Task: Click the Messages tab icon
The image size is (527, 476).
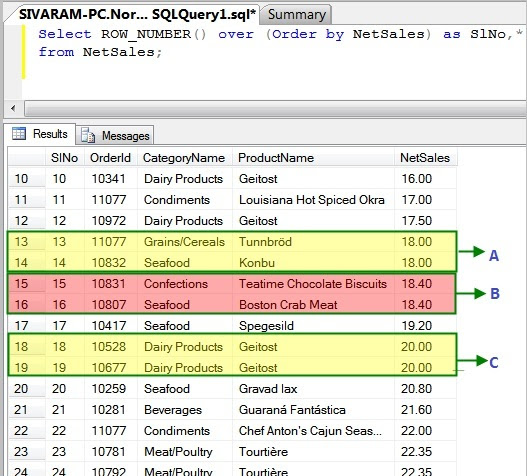Action: (x=88, y=135)
